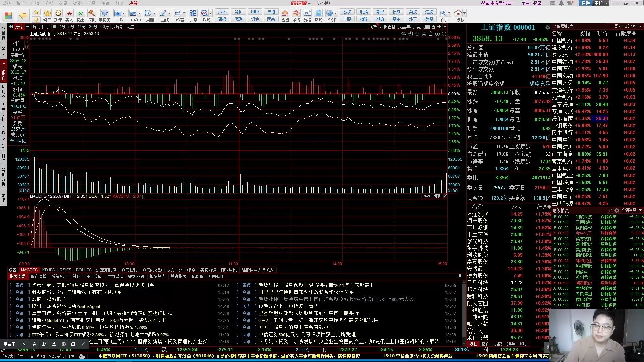Click the 资讯 toolbar button

coord(222,12)
